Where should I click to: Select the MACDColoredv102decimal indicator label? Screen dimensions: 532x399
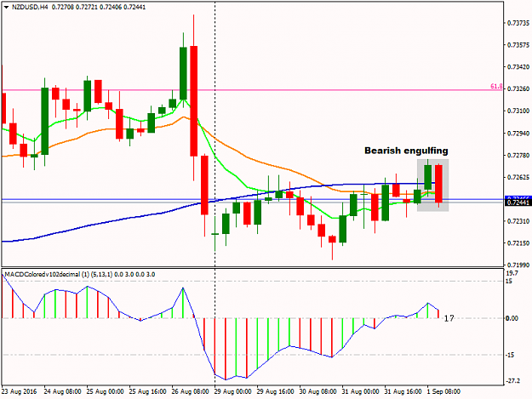coord(80,274)
